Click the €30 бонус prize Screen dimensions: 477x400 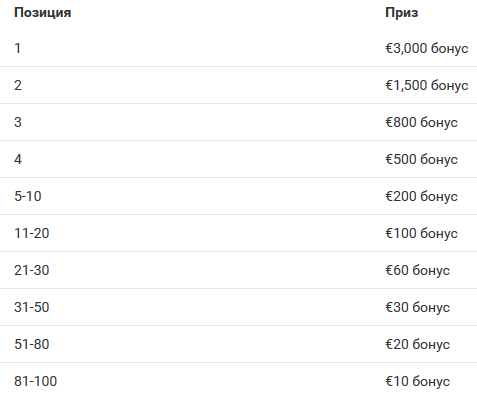point(417,307)
